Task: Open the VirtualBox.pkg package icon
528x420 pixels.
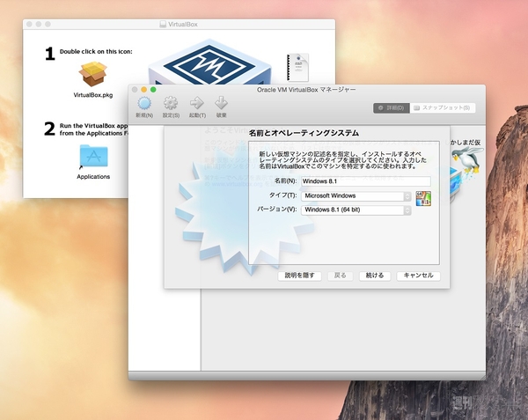Action: (93, 74)
